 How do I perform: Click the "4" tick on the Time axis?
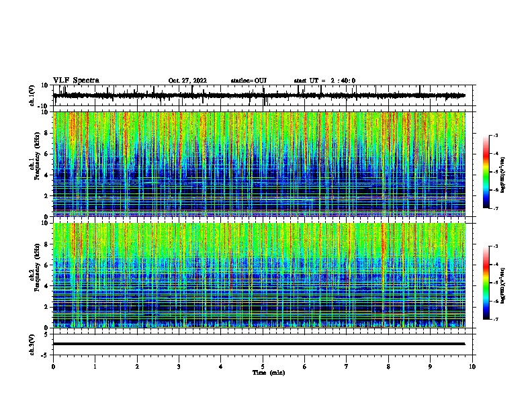tap(221, 367)
